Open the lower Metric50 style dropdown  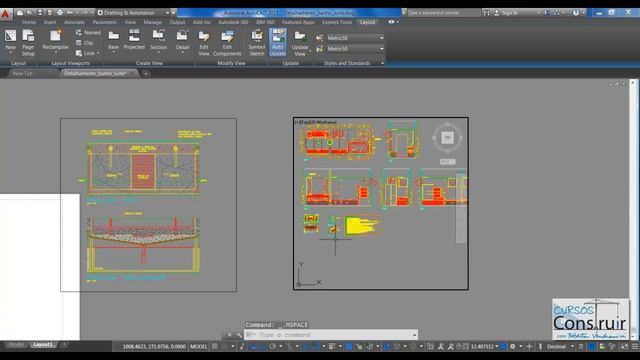(355, 49)
